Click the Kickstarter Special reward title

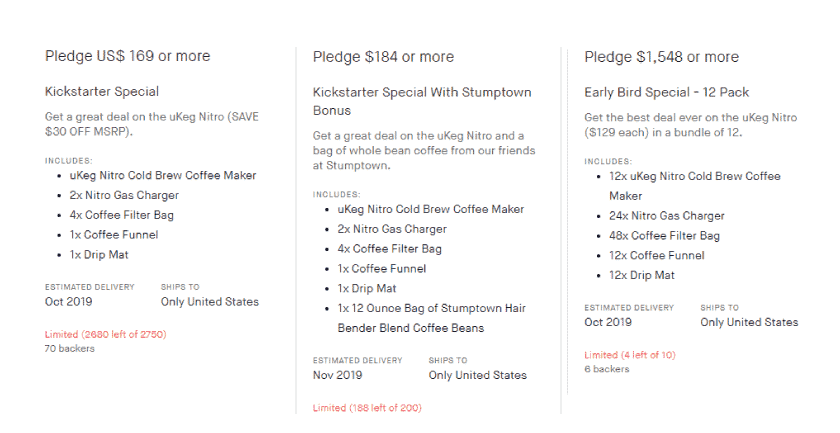(102, 92)
